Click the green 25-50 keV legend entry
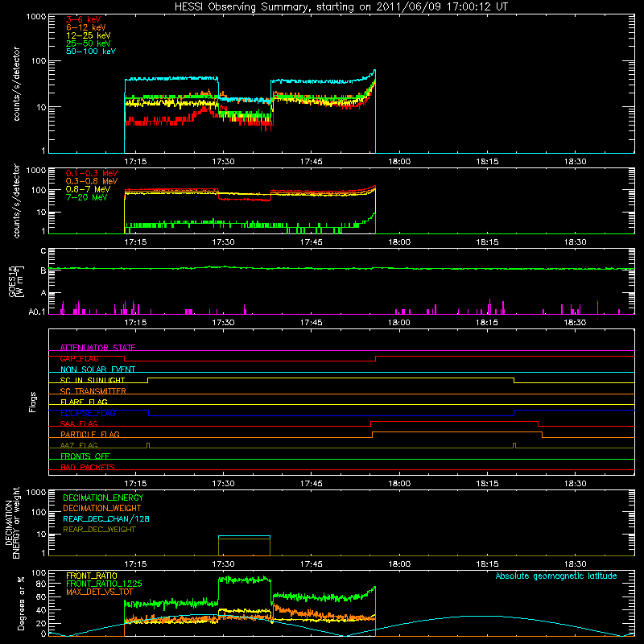644x644 pixels. pyautogui.click(x=89, y=43)
